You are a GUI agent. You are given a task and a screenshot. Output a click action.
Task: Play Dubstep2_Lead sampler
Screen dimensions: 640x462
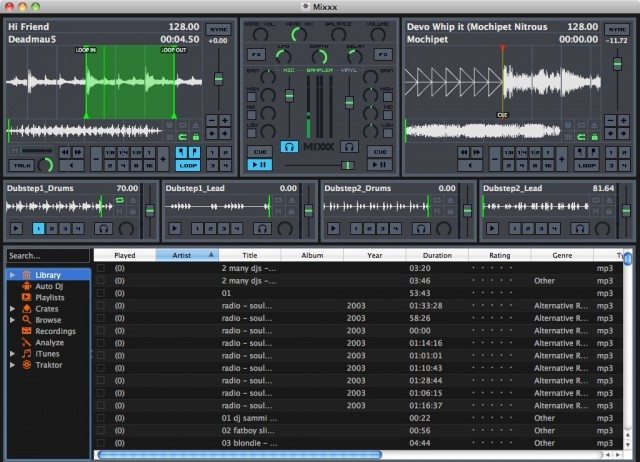(x=492, y=229)
